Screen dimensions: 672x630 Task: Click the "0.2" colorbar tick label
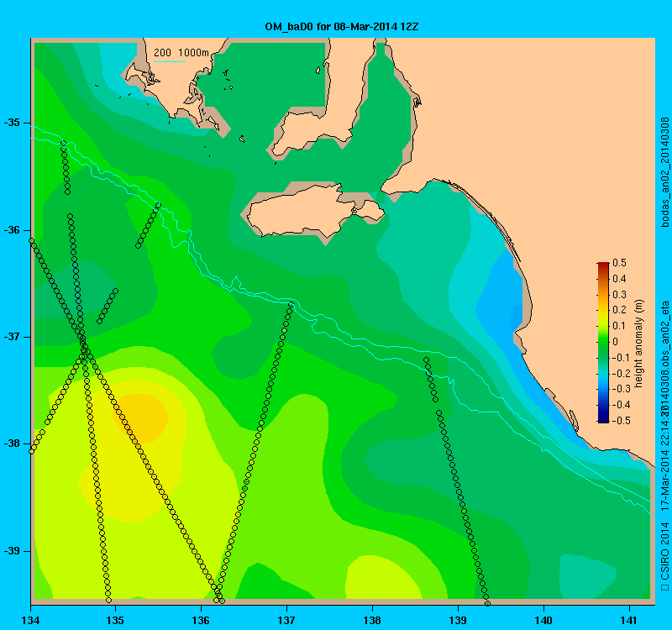(619, 310)
